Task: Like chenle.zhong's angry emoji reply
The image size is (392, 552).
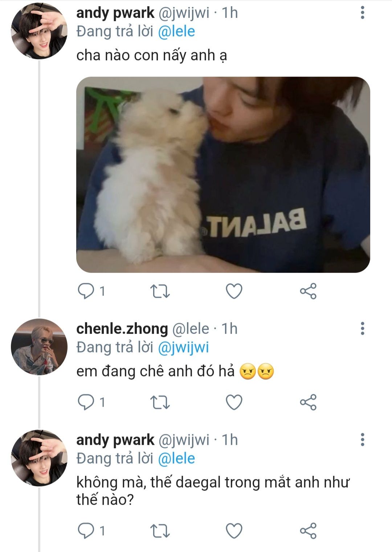Action: pyautogui.click(x=234, y=402)
